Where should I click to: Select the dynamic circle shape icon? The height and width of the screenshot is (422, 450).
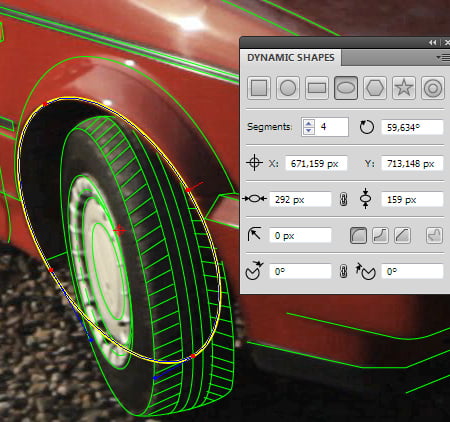click(288, 88)
